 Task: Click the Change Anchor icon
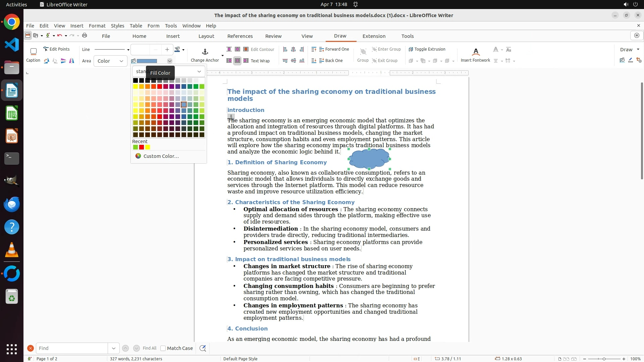pyautogui.click(x=205, y=52)
